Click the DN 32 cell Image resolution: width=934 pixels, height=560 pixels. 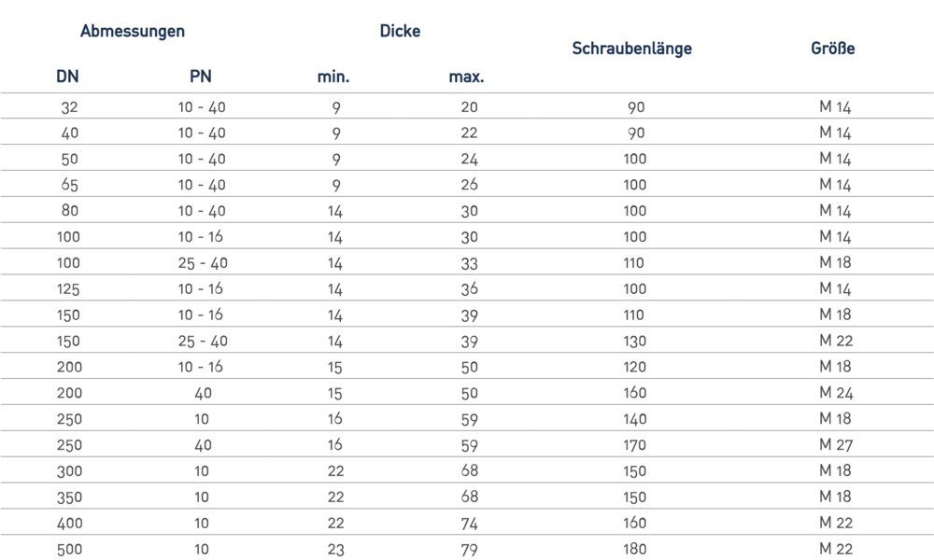click(69, 107)
